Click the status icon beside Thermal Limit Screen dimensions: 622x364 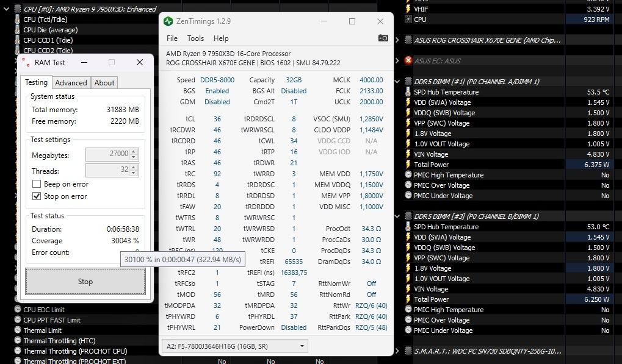18,330
